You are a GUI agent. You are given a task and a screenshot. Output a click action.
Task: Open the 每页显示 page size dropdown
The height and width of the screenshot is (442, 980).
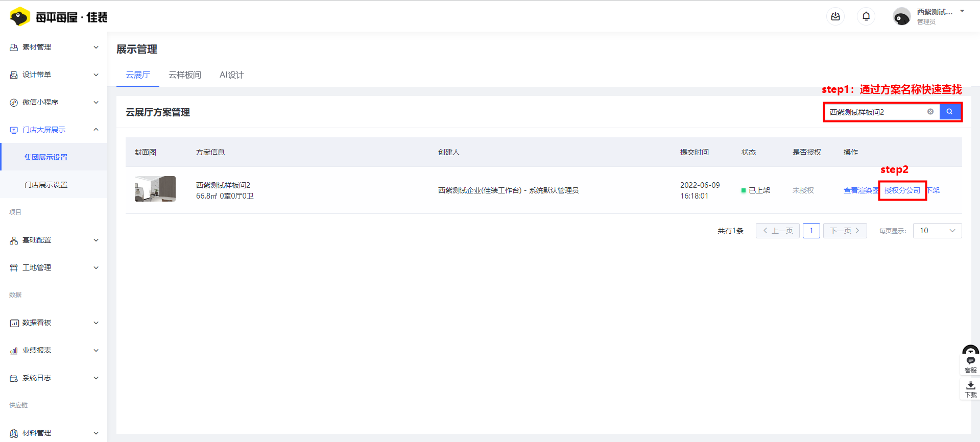click(937, 231)
